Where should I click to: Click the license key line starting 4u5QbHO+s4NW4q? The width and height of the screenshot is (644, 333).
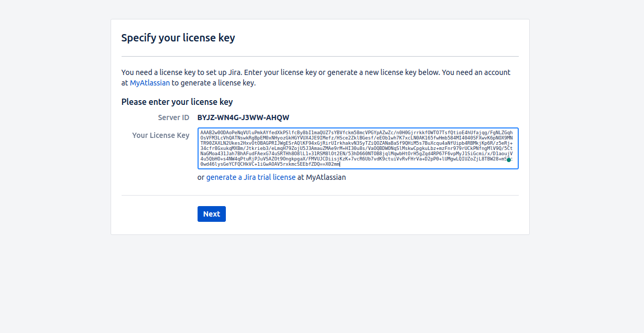[356, 159]
